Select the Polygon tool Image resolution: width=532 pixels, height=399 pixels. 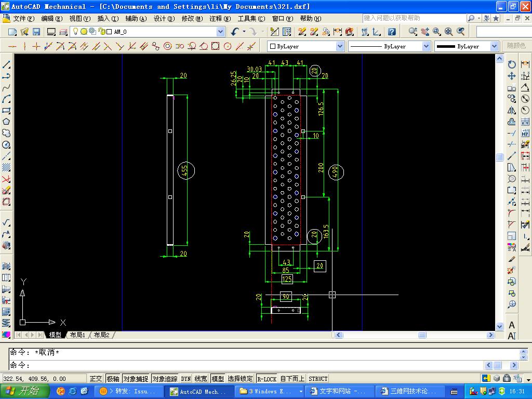(6, 122)
